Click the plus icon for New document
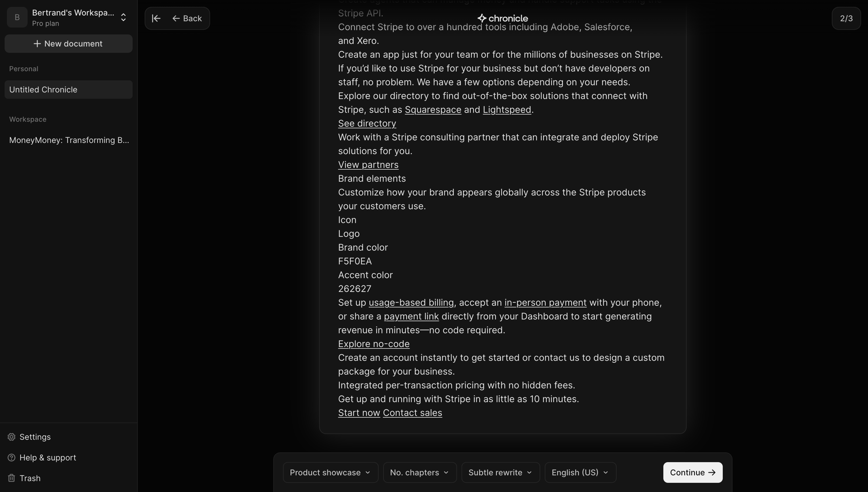The height and width of the screenshot is (492, 868). pos(37,44)
